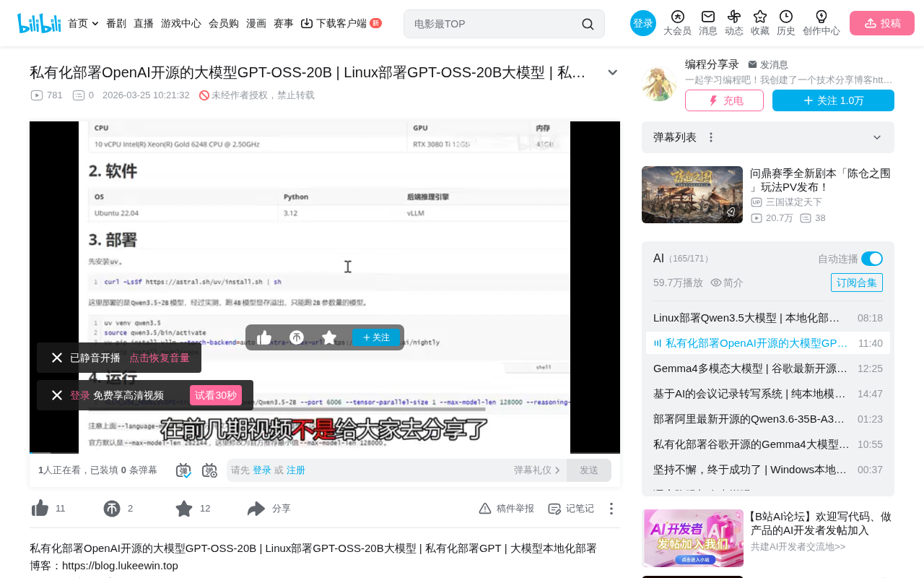924x578 pixels.
Task: Open the more options dots below the video
Action: (611, 509)
